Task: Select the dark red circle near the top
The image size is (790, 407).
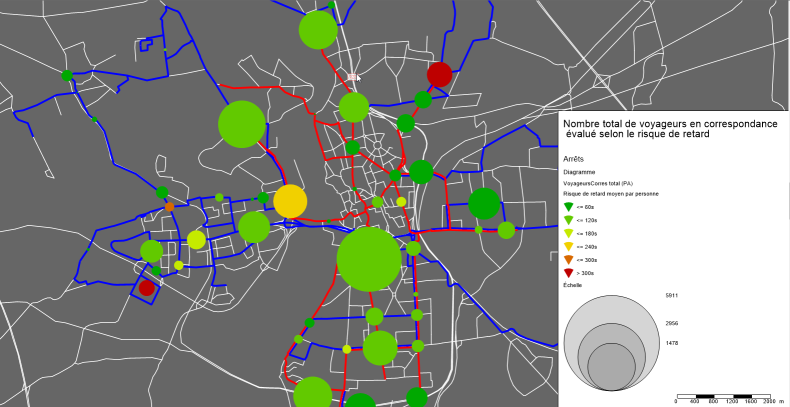Action: point(439,74)
